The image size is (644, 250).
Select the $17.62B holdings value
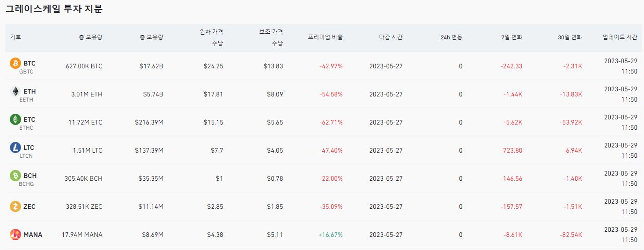pyautogui.click(x=151, y=66)
